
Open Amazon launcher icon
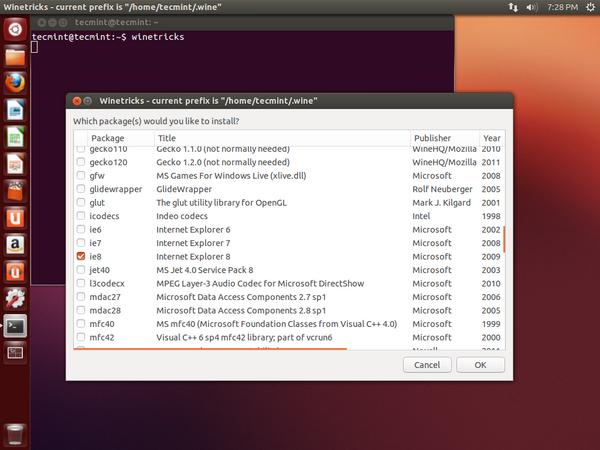[x=15, y=245]
